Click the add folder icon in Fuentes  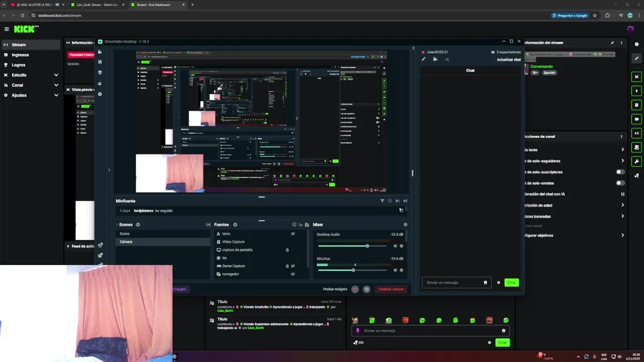[306, 225]
